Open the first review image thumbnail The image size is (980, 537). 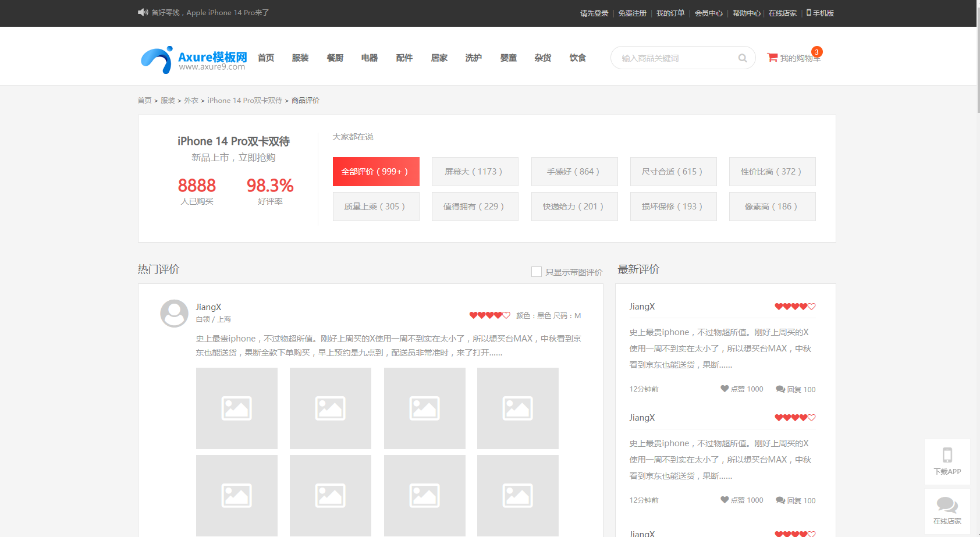[x=237, y=408]
